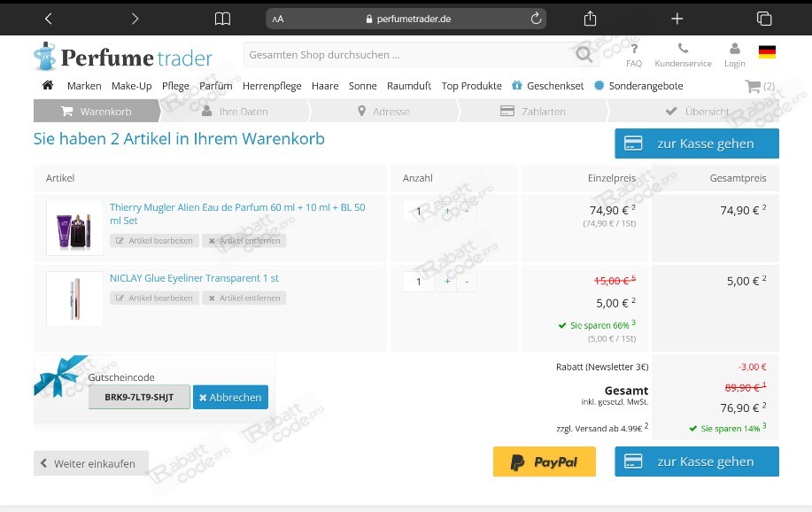
Task: Select the Zahlarten checkout step
Action: pyautogui.click(x=533, y=111)
